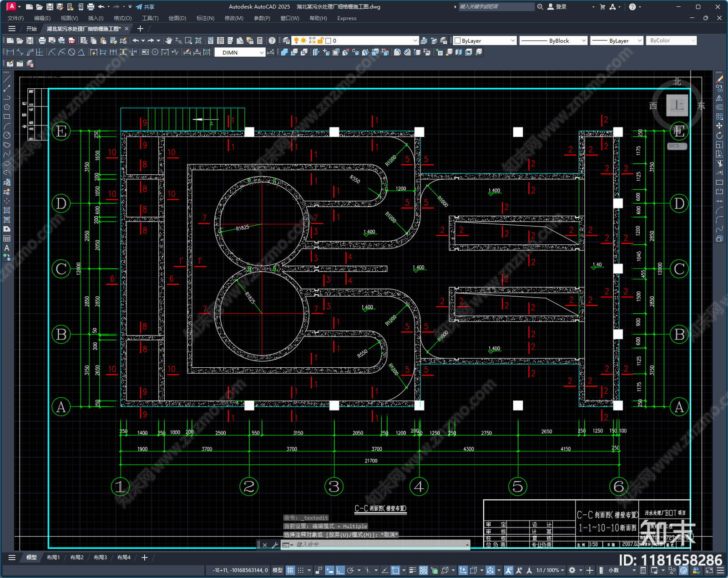Click the plus button to add a new layout
This screenshot has height=578, width=728.
tap(144, 558)
